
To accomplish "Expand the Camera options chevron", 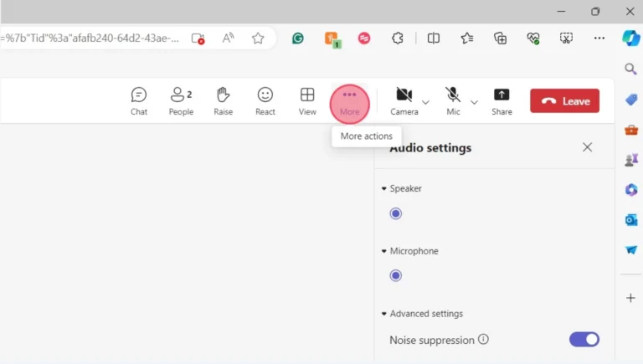I will pyautogui.click(x=425, y=102).
